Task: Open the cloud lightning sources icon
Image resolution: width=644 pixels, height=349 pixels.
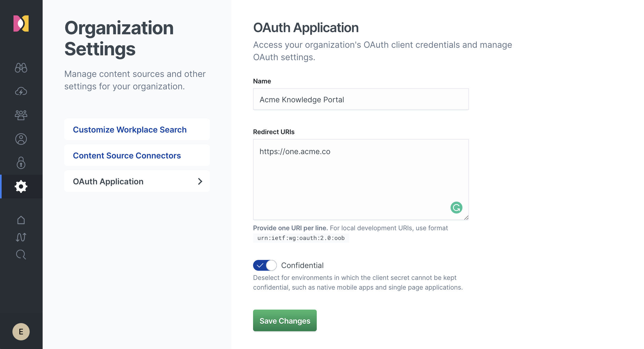Action: 21,92
